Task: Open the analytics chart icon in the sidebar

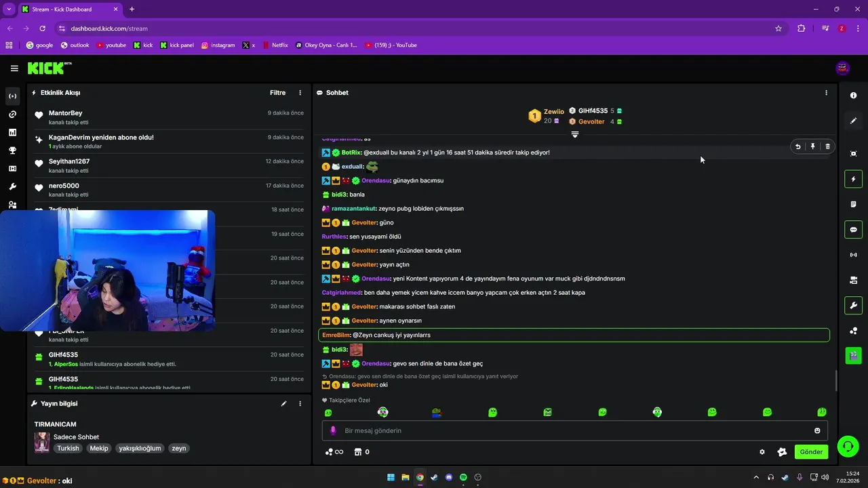Action: (12, 133)
